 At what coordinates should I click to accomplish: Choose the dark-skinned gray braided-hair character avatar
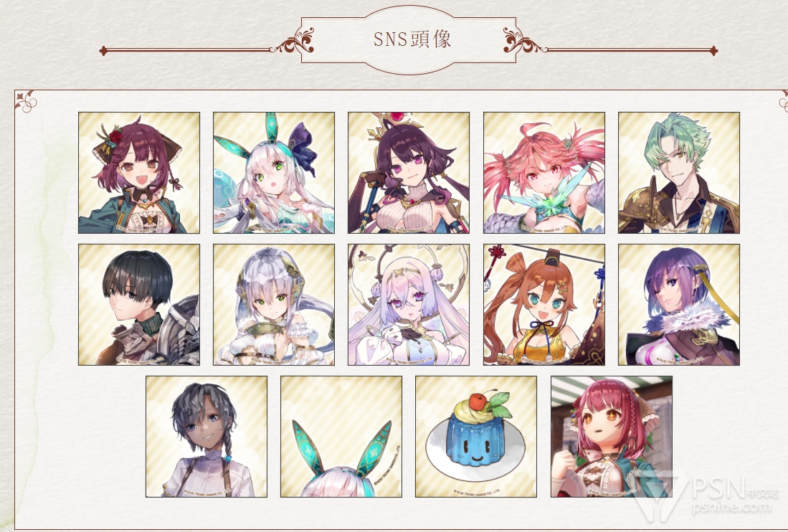(207, 437)
